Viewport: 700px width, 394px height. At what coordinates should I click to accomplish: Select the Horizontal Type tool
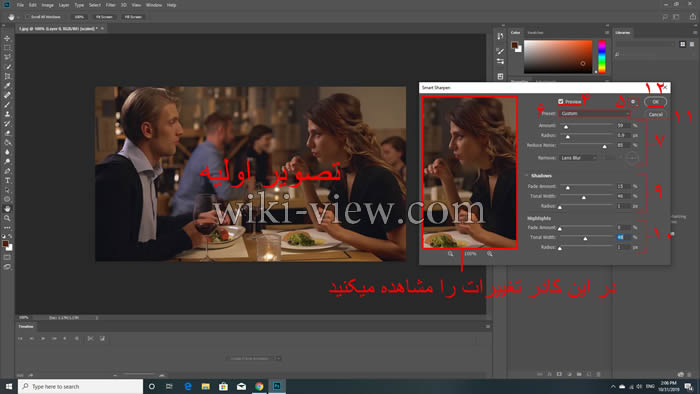tap(7, 180)
